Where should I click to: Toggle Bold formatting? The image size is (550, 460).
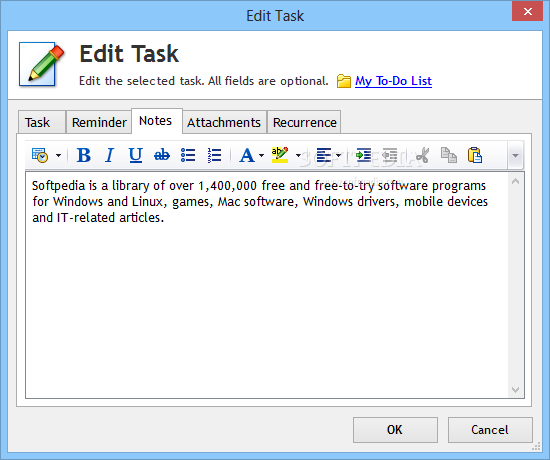(x=84, y=155)
